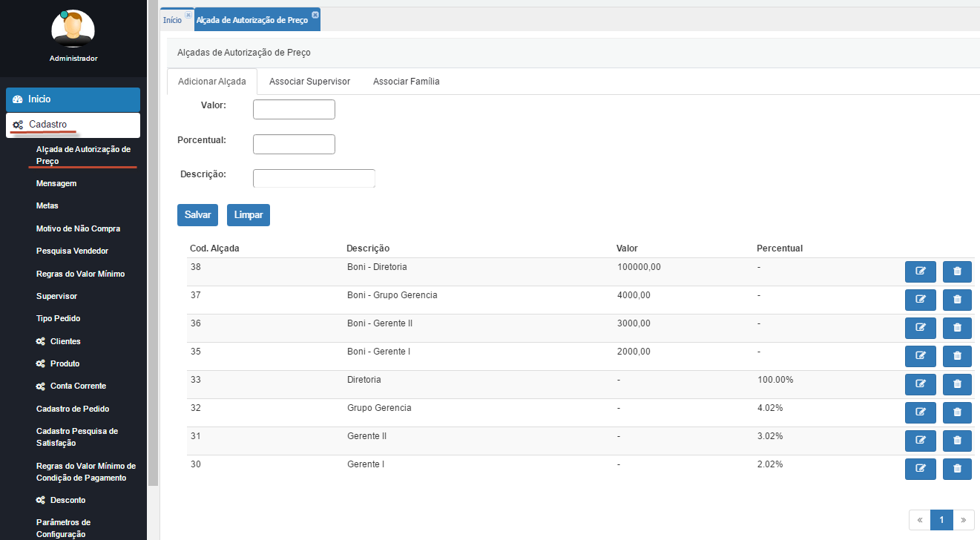Open Cadastro Pesquisa de Satisfação
This screenshot has width=980, height=540.
pos(77,437)
